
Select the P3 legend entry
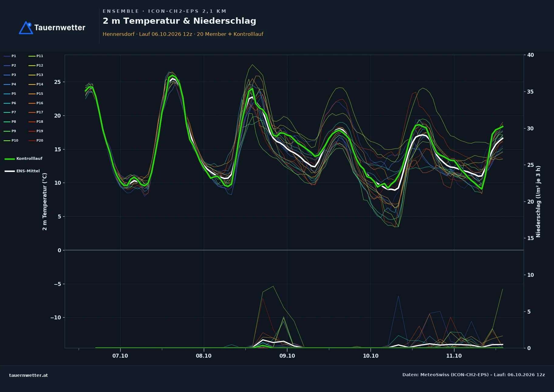click(10, 75)
